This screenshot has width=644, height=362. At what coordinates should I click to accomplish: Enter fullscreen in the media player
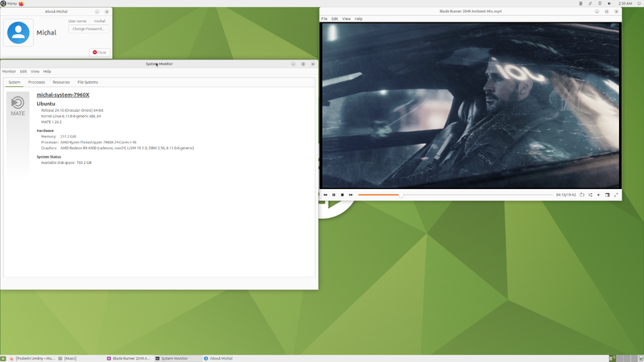pyautogui.click(x=616, y=195)
